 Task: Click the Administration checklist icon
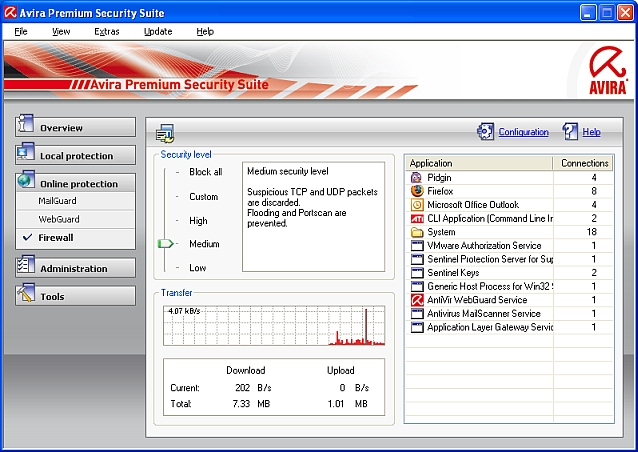pos(26,264)
